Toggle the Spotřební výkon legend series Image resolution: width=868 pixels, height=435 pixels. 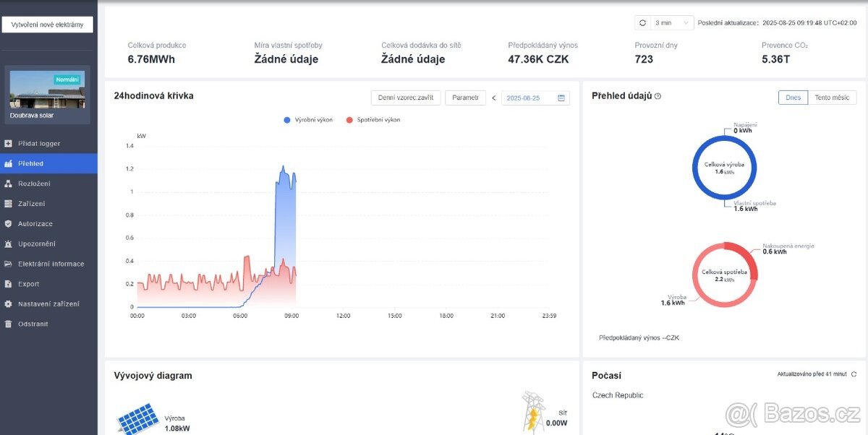[x=373, y=120]
